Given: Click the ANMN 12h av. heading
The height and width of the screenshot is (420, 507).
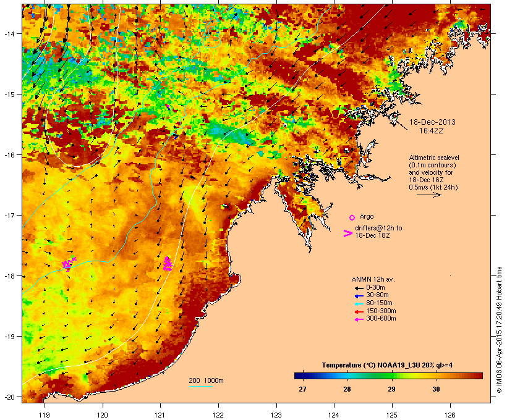Looking at the screenshot, I should coord(373,279).
